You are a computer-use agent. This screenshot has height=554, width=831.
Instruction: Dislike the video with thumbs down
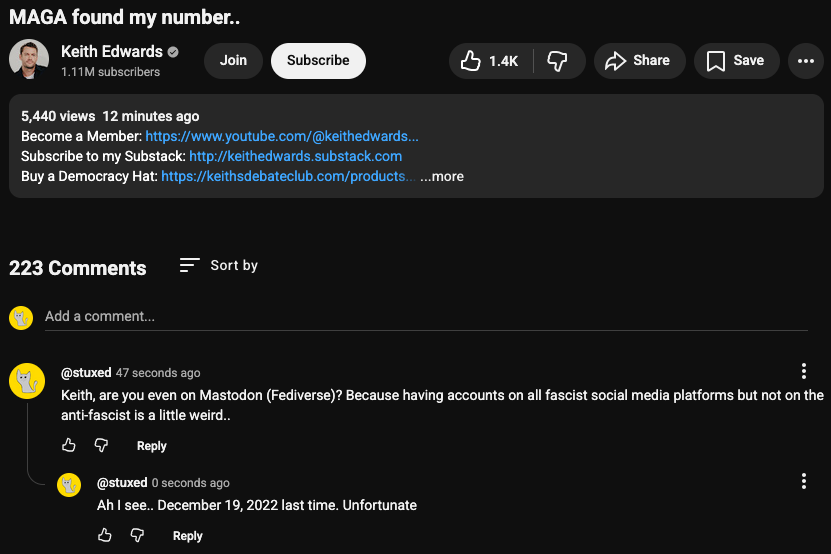click(558, 61)
